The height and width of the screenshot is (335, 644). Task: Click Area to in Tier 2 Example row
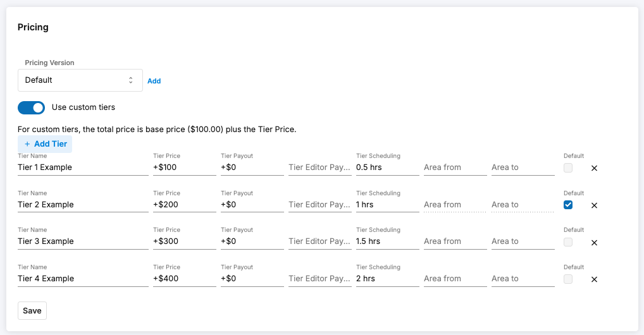click(523, 204)
